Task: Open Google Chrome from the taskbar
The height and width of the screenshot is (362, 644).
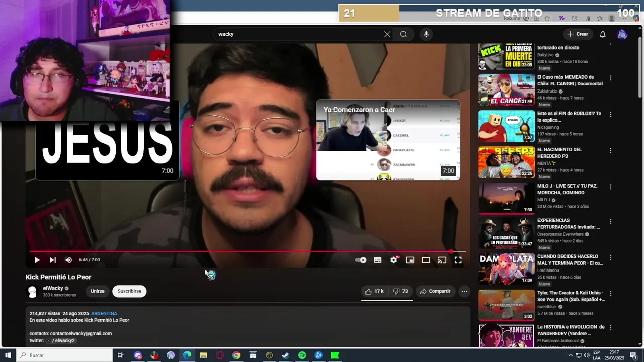Action: click(x=236, y=355)
